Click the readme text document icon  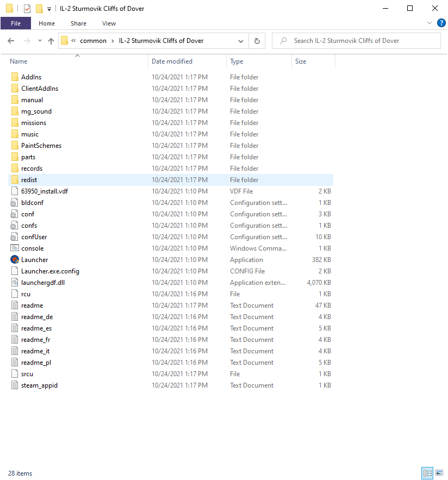pyautogui.click(x=15, y=305)
